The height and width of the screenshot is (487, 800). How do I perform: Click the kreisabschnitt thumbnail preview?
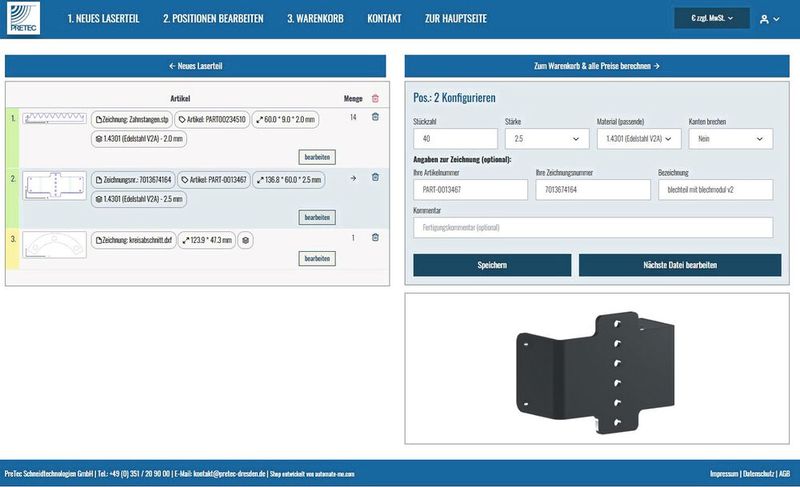click(x=55, y=245)
